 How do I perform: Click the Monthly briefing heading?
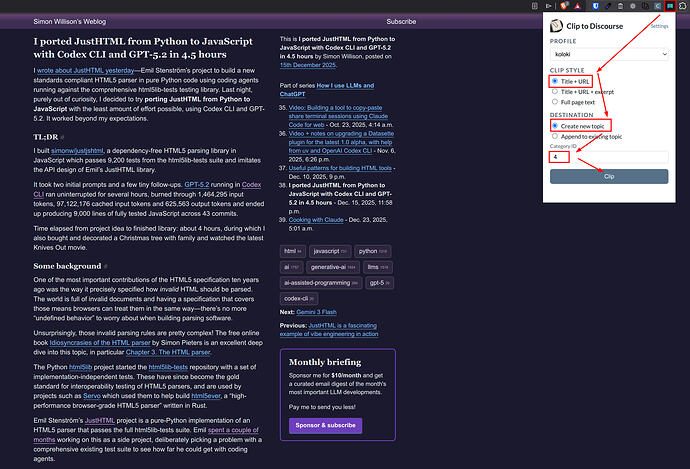tap(325, 362)
